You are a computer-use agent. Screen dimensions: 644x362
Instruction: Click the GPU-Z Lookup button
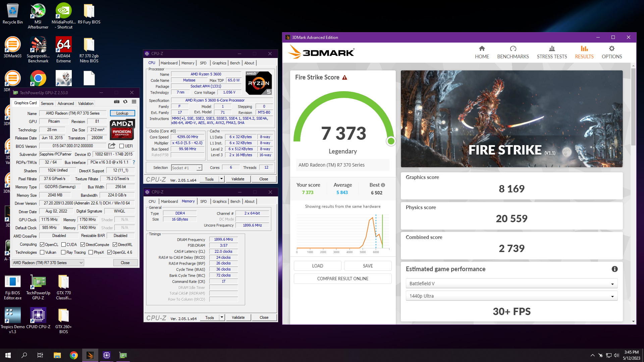click(122, 113)
